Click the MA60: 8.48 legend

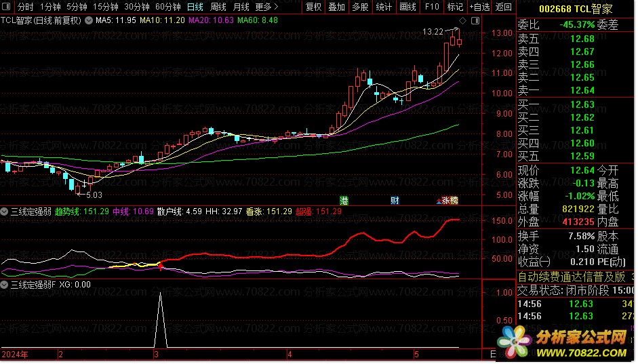[258, 20]
